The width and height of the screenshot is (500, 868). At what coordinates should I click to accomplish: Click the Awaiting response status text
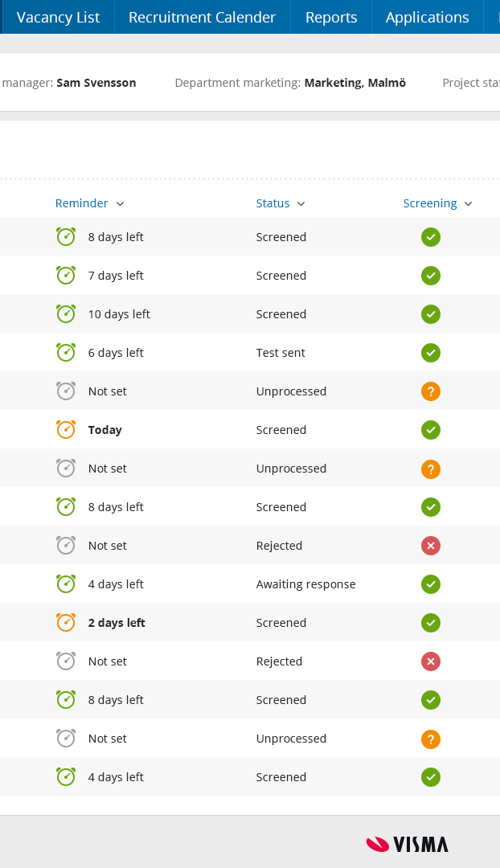[305, 584]
